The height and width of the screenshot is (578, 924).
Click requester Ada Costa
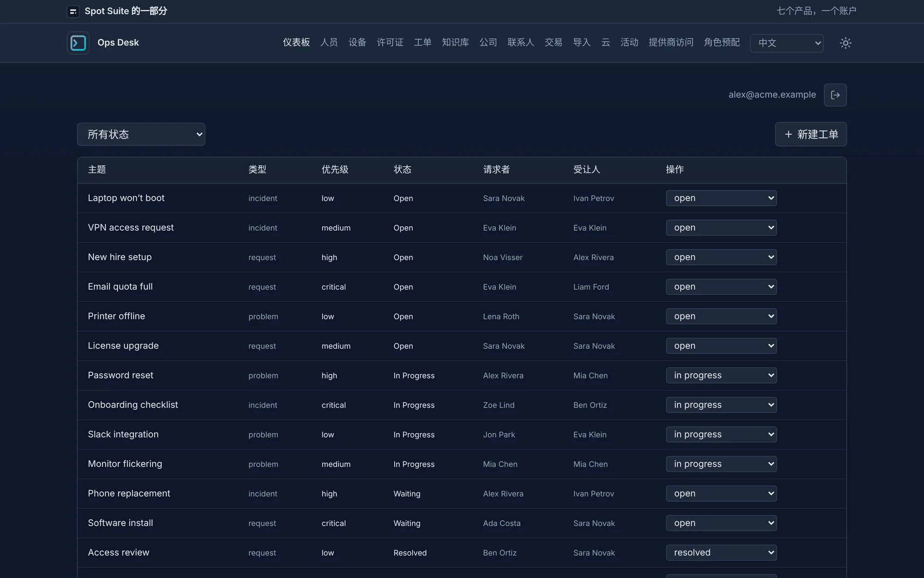point(502,523)
